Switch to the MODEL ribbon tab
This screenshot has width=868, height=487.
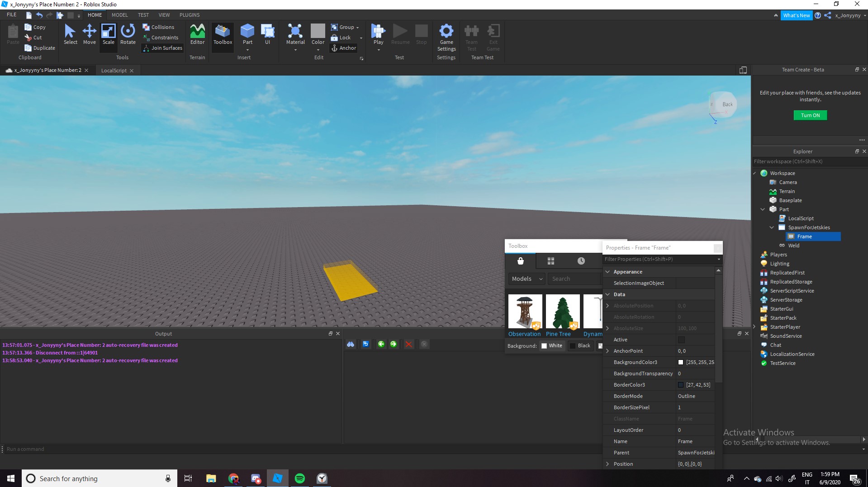120,15
